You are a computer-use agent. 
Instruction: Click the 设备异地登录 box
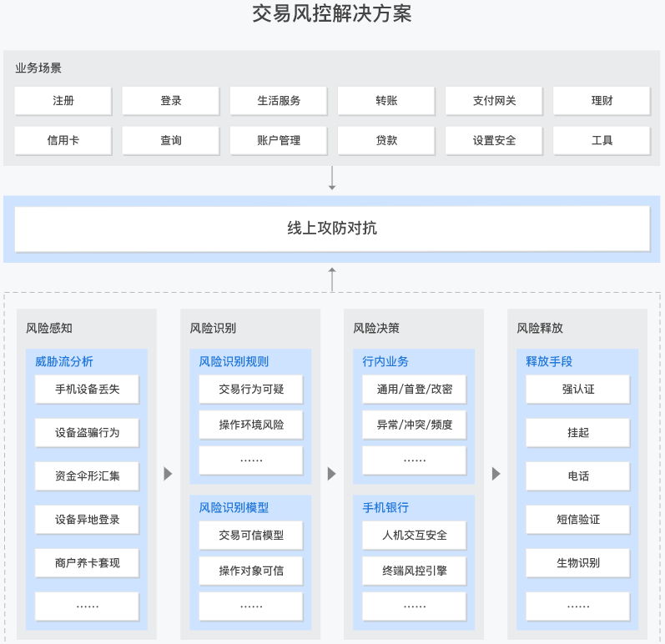(x=87, y=520)
